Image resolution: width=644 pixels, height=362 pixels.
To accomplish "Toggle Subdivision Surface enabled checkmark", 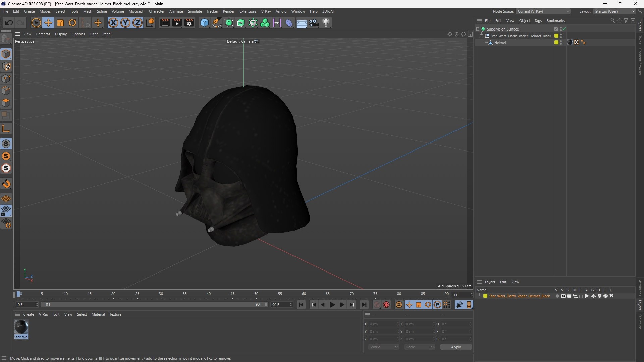I will [x=564, y=29].
